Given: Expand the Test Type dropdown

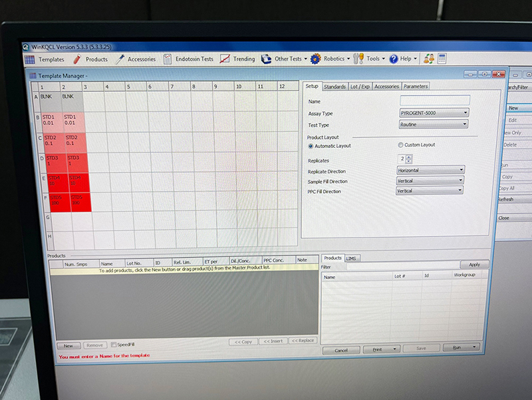Looking at the screenshot, I should click(434, 124).
